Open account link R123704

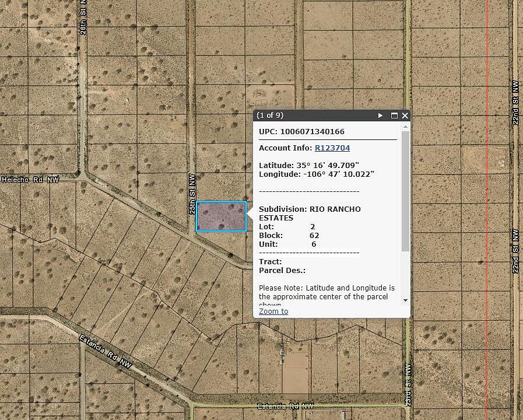[332, 148]
